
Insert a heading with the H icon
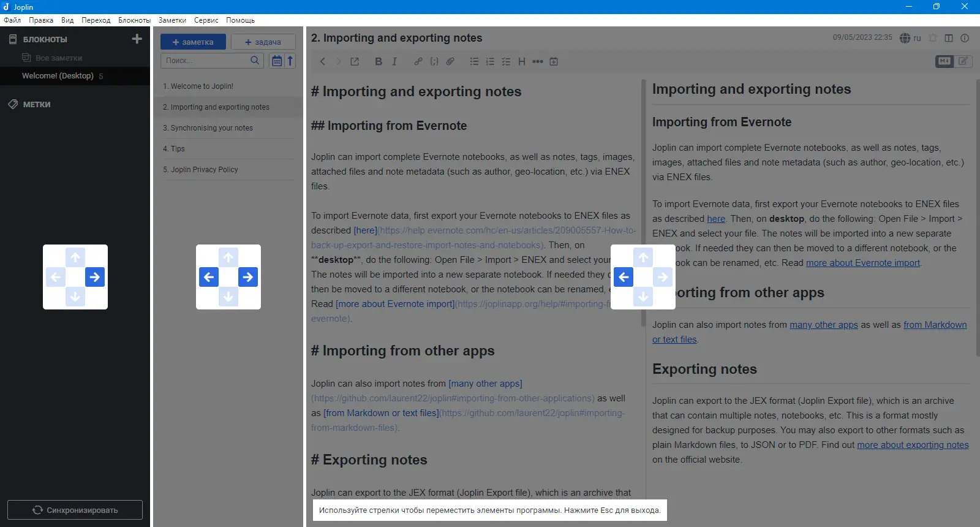[522, 61]
